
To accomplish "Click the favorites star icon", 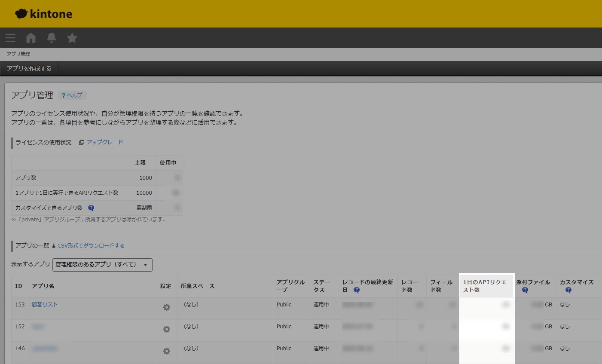I will [x=72, y=38].
